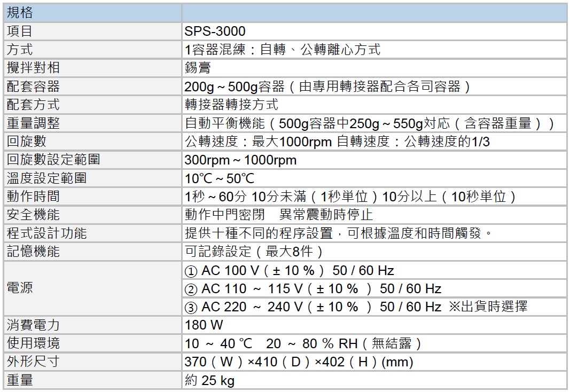
Task: Click the AC 220～240 V power option
Action: pos(356,307)
